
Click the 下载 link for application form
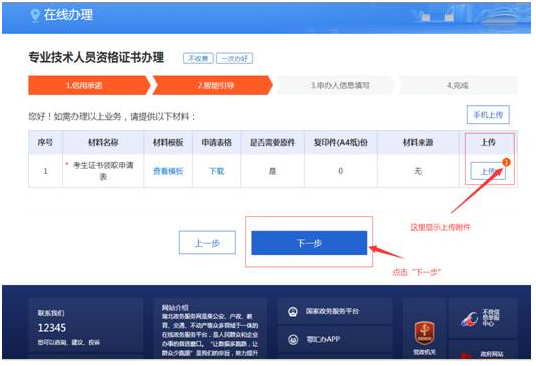[217, 171]
